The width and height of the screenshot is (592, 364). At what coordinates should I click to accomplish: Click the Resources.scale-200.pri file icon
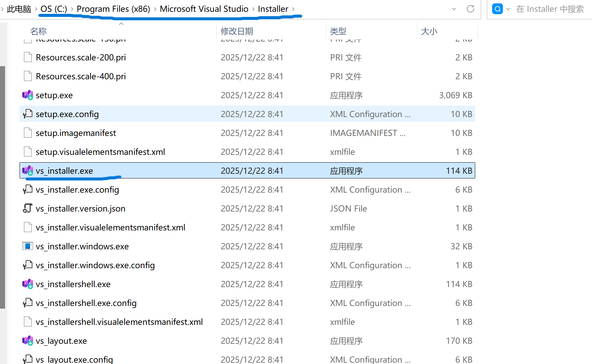coord(28,57)
